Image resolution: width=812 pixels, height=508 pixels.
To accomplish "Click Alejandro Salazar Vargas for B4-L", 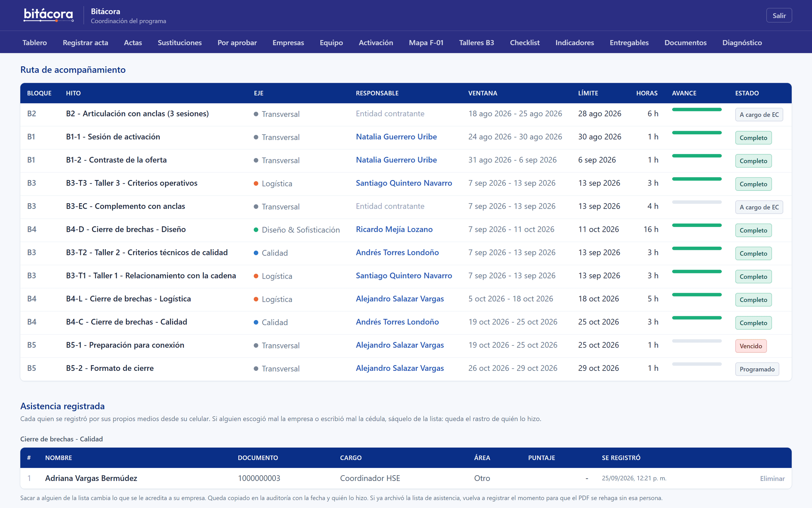I will pyautogui.click(x=400, y=299).
